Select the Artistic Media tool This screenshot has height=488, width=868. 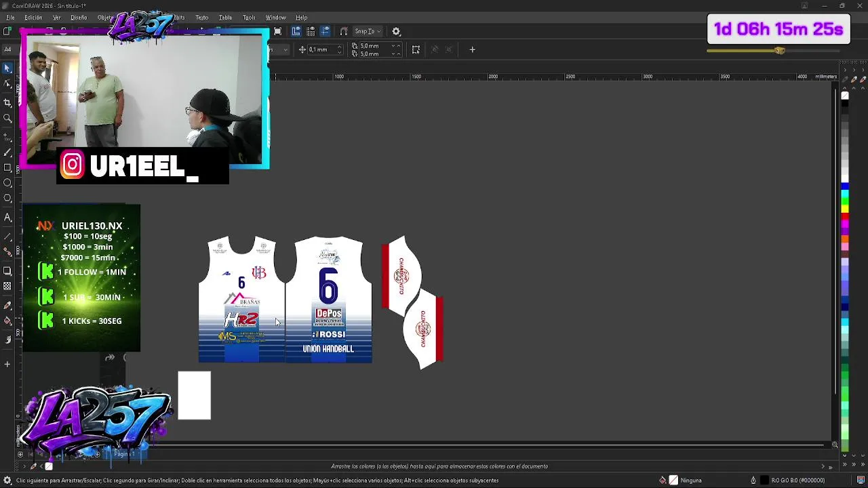pos(7,152)
